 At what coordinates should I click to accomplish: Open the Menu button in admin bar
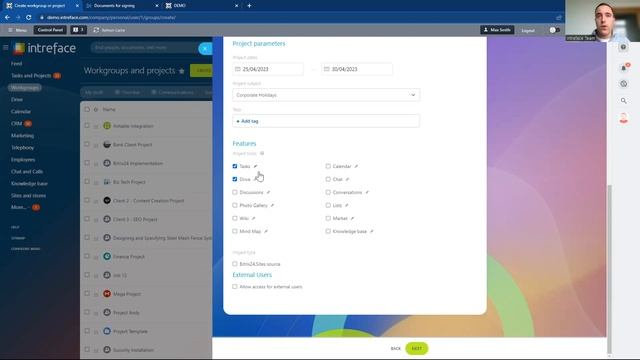click(x=18, y=30)
